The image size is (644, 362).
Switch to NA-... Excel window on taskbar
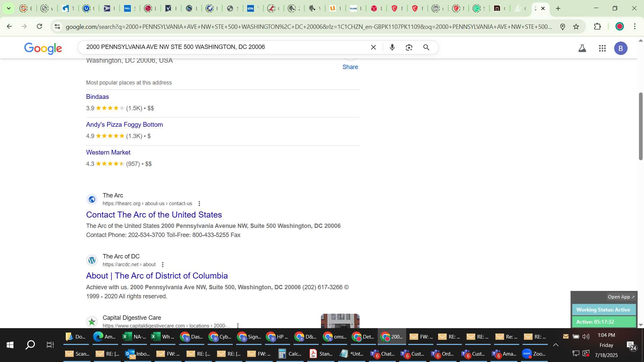(x=134, y=337)
